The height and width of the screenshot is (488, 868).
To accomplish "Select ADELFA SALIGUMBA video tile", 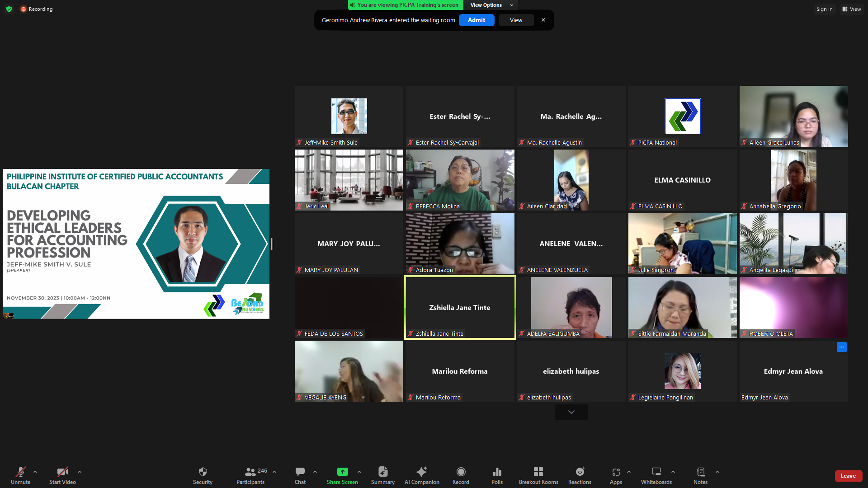I will tap(571, 308).
